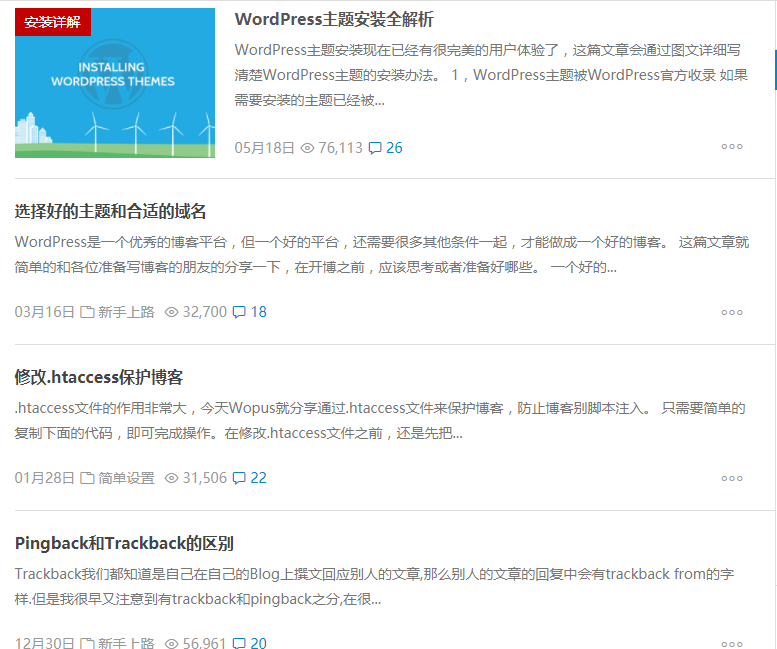Click folder icon next to 03月16日
Screen dimensions: 777x649
coord(87,312)
